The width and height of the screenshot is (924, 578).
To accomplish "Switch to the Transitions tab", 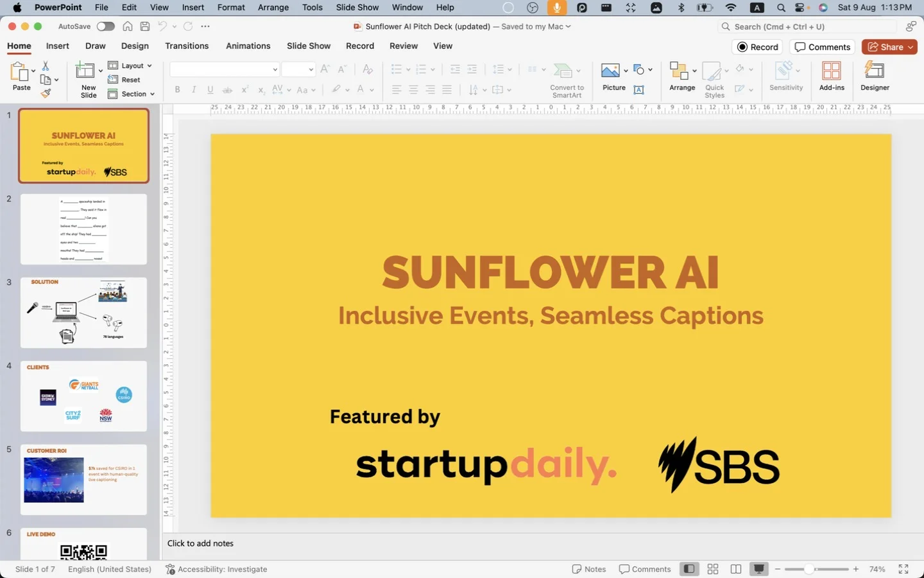I will point(187,46).
